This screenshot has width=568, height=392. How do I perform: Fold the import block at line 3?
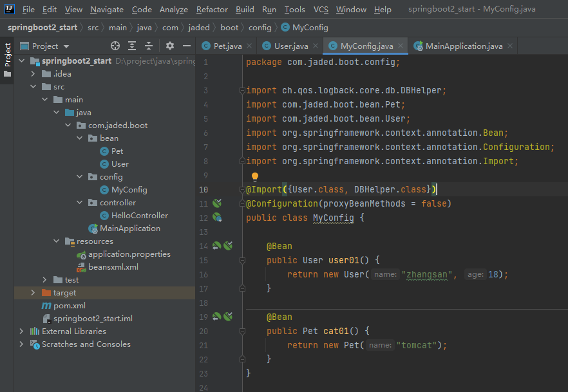coord(242,91)
